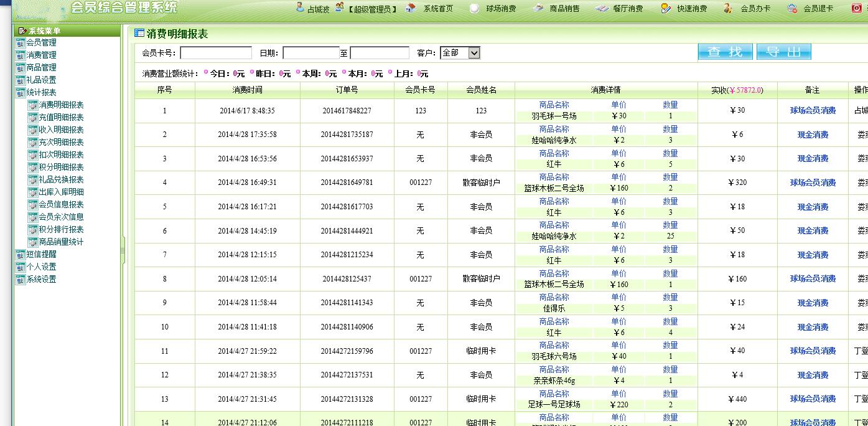Open 充值明细报表 in the sidebar
The width and height of the screenshot is (868, 426).
61,117
